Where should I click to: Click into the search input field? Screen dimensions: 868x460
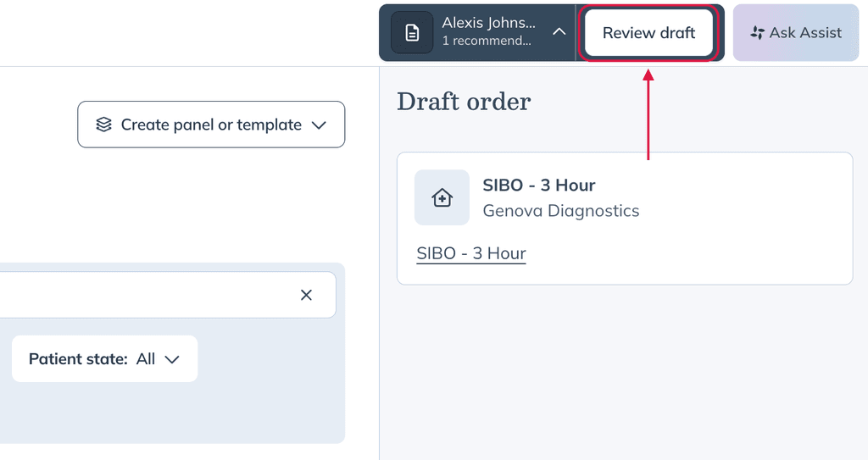pyautogui.click(x=166, y=295)
